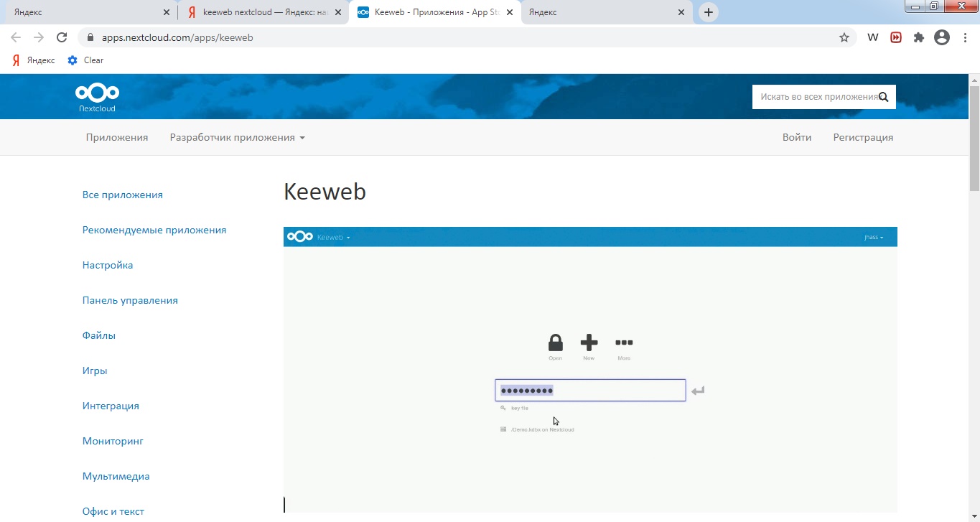Click the Рекомендуемые приложения sidebar link

(x=154, y=229)
